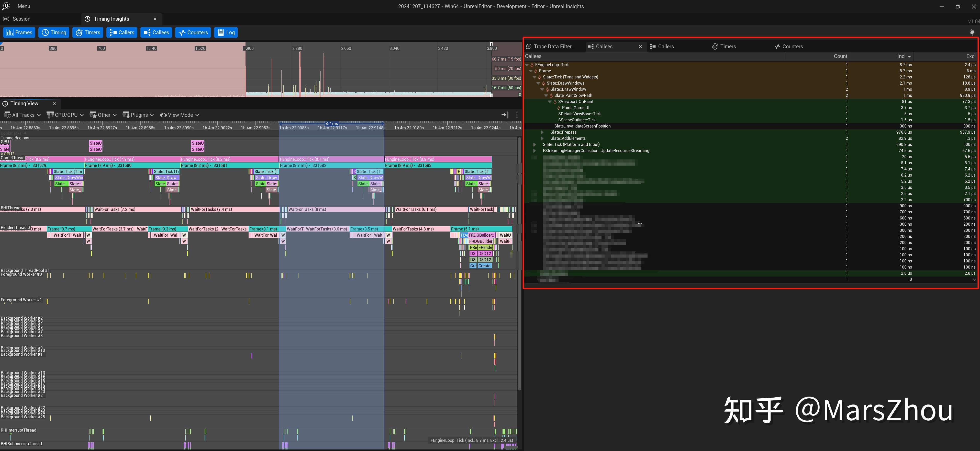Click the scroll-to-end arrow in Timing View
The width and height of the screenshot is (980, 451).
click(505, 115)
